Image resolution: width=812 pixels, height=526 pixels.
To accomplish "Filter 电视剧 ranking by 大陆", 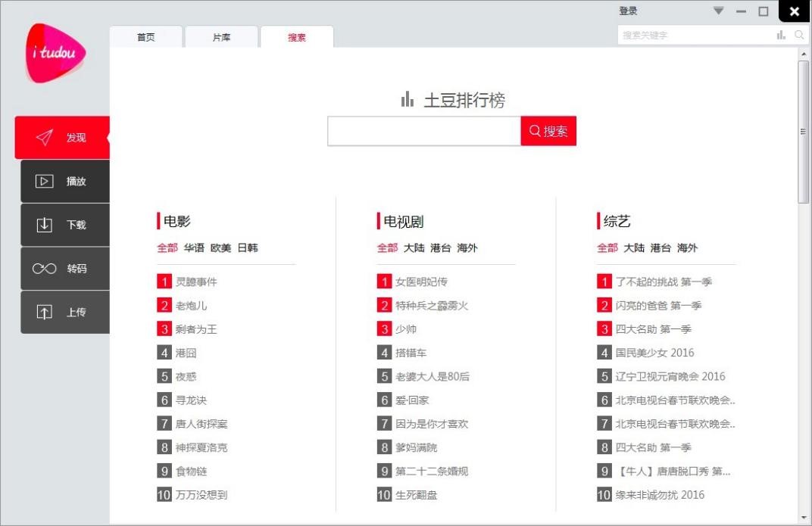I will click(x=414, y=247).
